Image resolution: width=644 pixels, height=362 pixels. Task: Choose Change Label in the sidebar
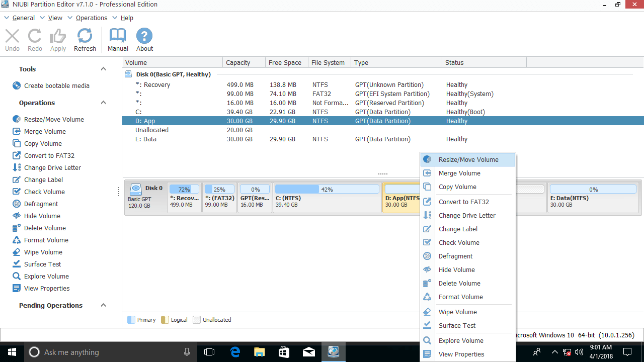(x=38, y=179)
